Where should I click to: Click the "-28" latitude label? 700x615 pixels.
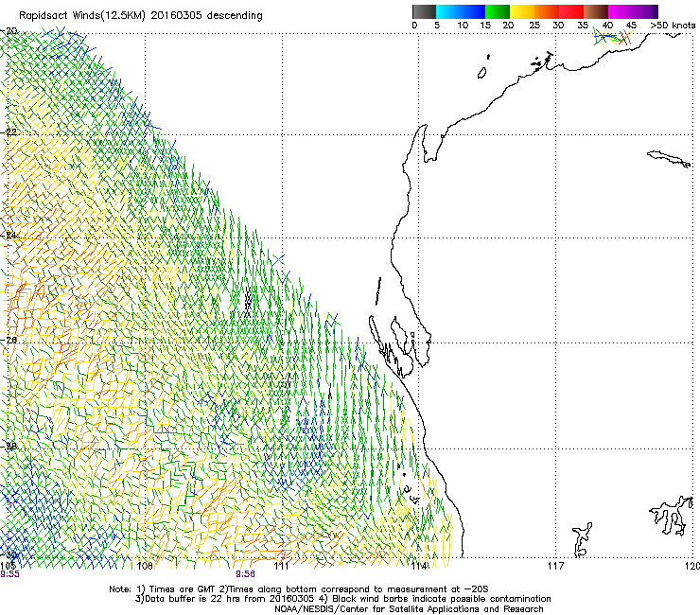[x=9, y=446]
